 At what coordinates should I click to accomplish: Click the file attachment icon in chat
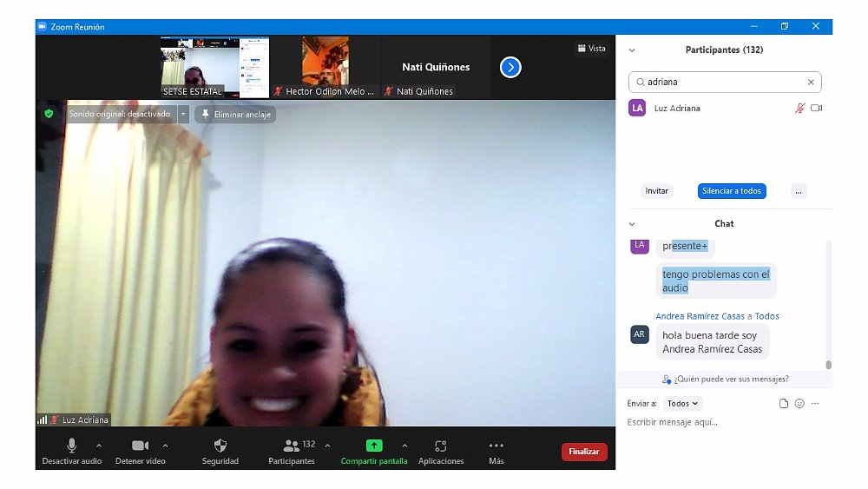coord(784,404)
